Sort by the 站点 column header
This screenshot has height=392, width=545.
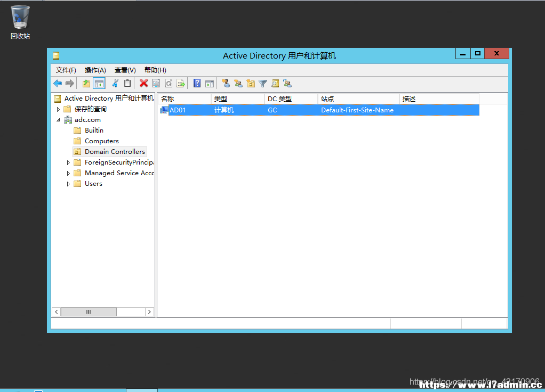click(x=359, y=99)
